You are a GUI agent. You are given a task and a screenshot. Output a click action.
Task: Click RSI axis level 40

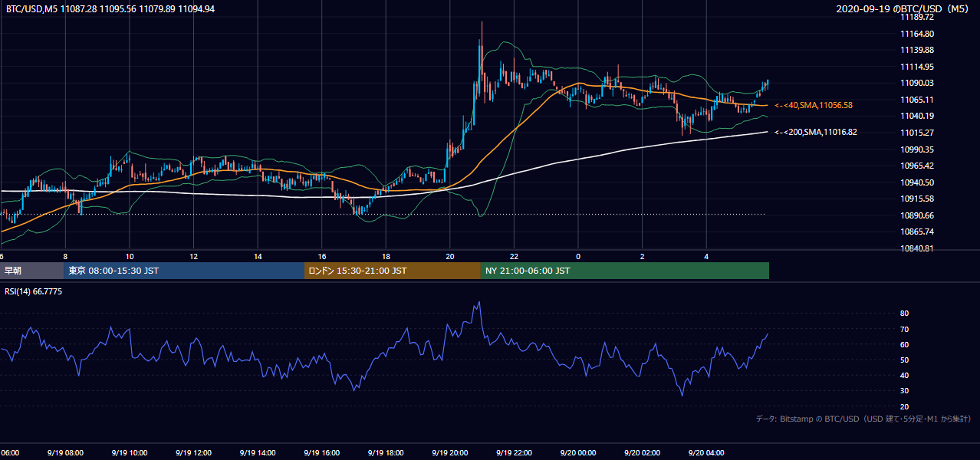[905, 375]
